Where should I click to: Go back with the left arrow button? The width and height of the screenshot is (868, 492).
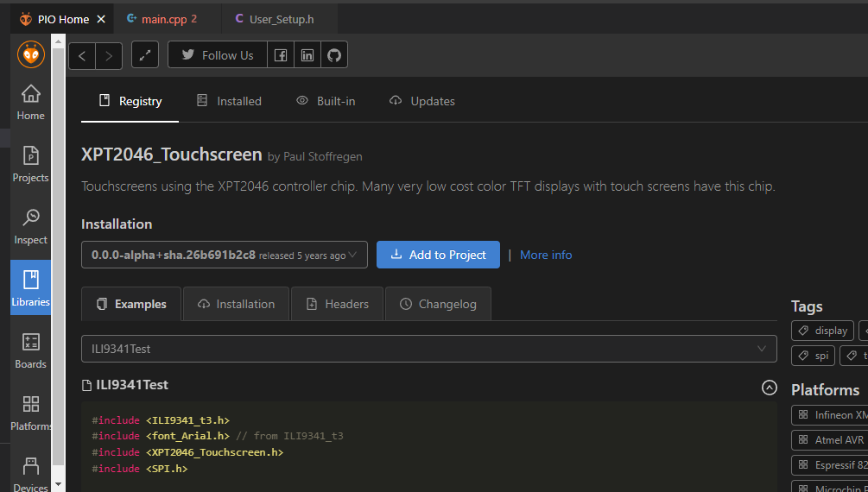(82, 56)
